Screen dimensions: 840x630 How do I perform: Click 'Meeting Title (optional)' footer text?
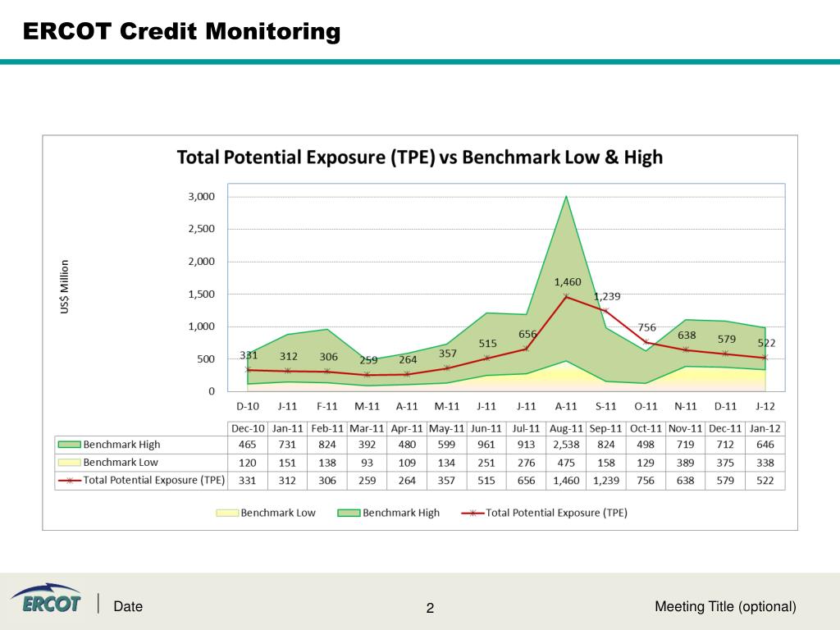coord(725,606)
